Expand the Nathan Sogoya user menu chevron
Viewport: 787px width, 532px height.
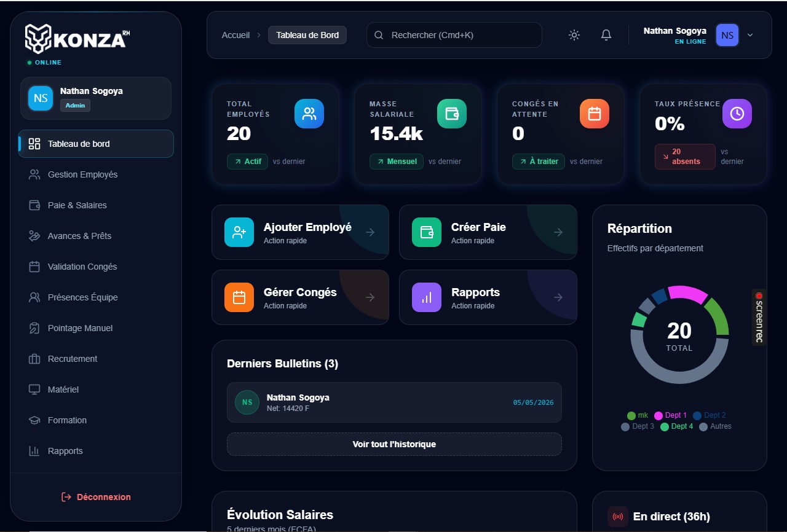(x=750, y=35)
